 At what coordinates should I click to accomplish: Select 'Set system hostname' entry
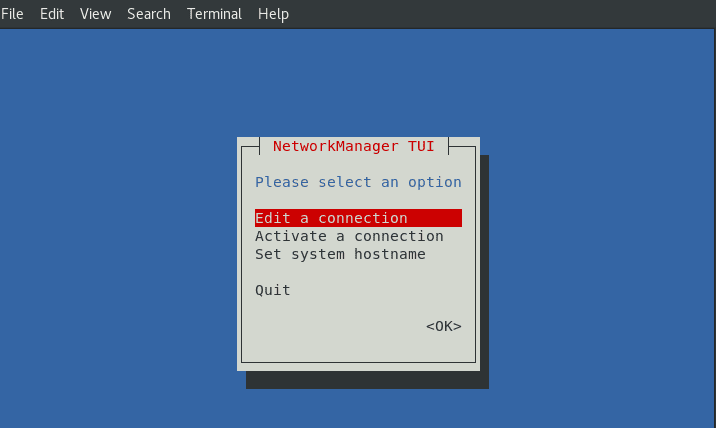340,254
